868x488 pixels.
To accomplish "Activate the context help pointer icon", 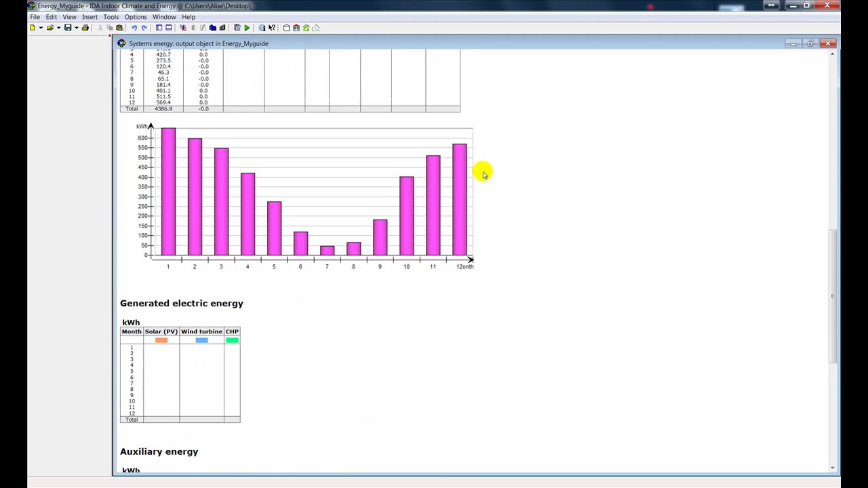I will (x=271, y=28).
